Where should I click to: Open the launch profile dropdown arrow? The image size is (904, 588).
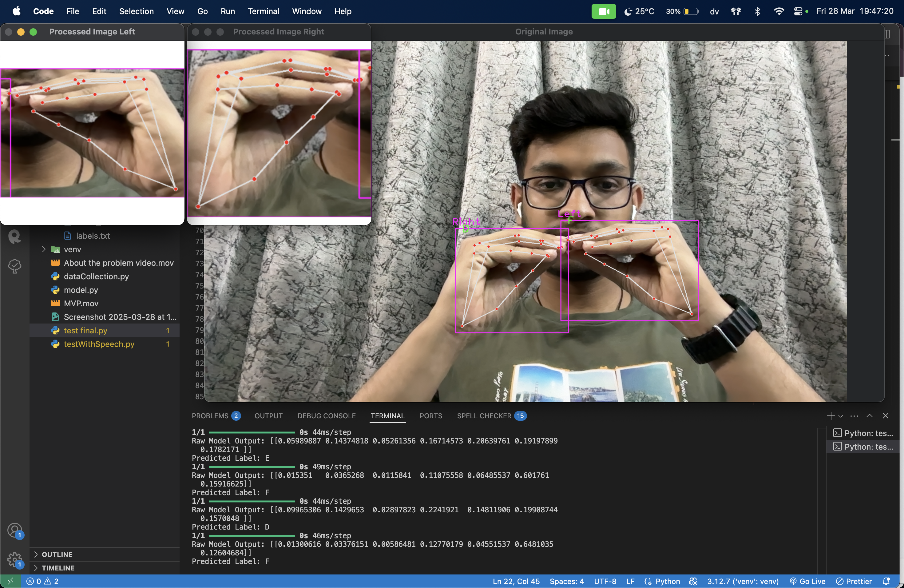tap(841, 416)
